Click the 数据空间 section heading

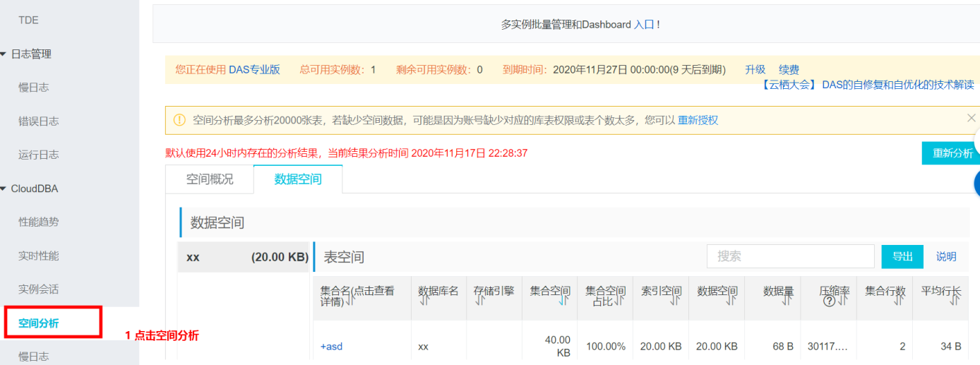tap(217, 222)
